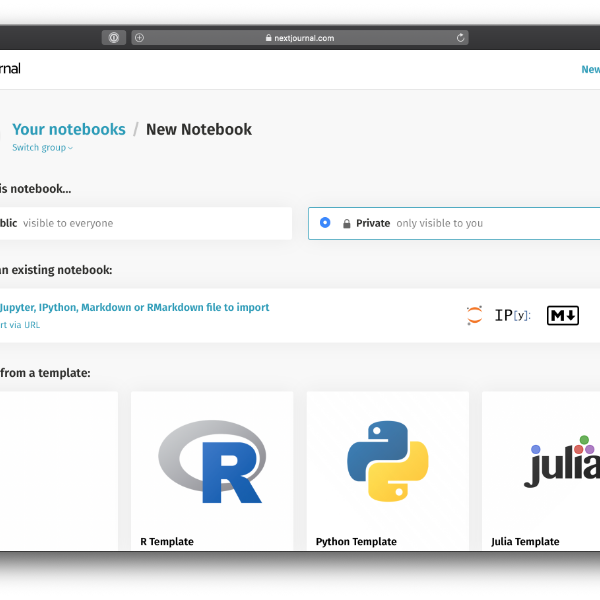Click the Python snake logo

click(x=388, y=460)
